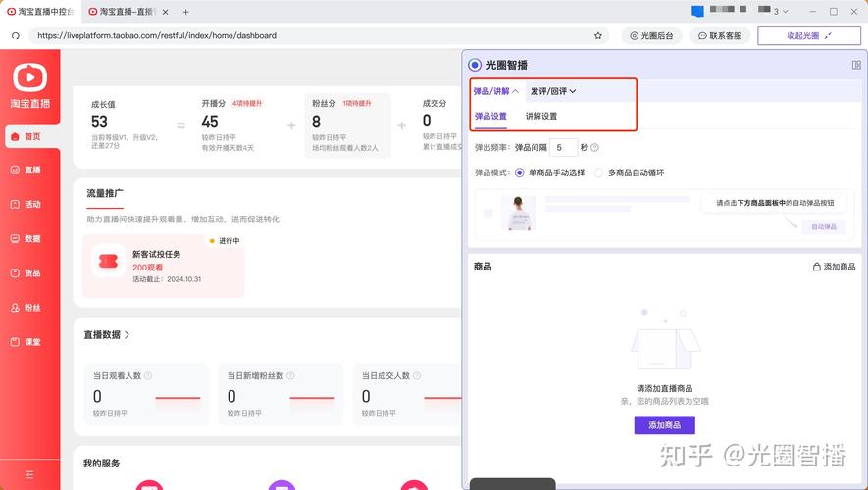The height and width of the screenshot is (490, 868).
Task: Click the 新客试投任务 red coupon icon
Action: pos(109,261)
